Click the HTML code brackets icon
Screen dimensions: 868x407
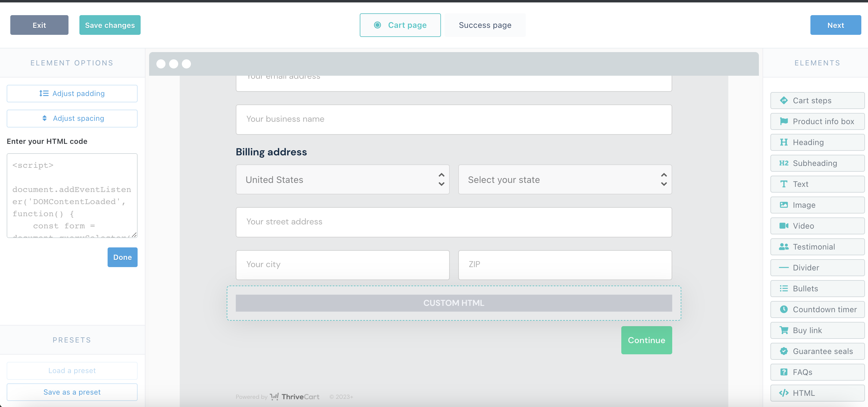[x=784, y=392]
